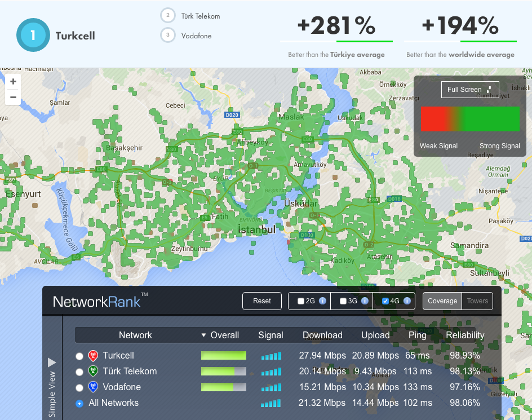Screen dimensions: 532x420
Task: Click the Başakşehir map label
Action: tap(124, 148)
